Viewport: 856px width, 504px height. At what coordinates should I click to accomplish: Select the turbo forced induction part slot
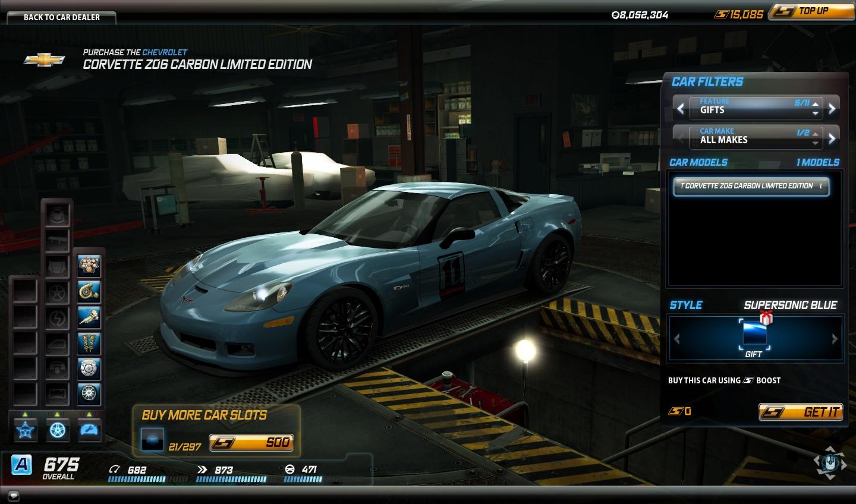point(89,292)
